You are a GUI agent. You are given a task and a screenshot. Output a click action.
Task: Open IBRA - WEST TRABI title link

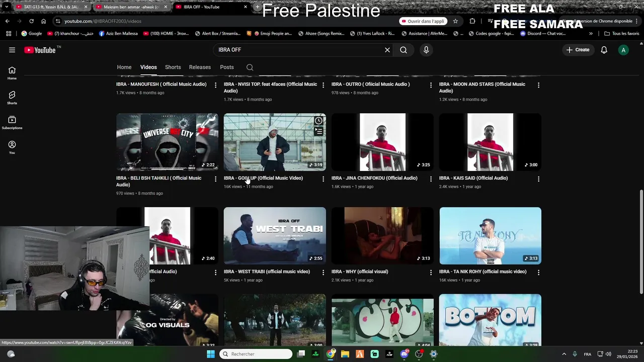coord(267,271)
